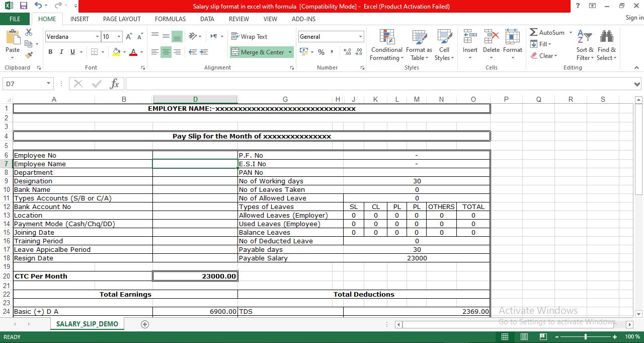This screenshot has height=343, width=644.
Task: Toggle italic formatting
Action: pyautogui.click(x=60, y=51)
